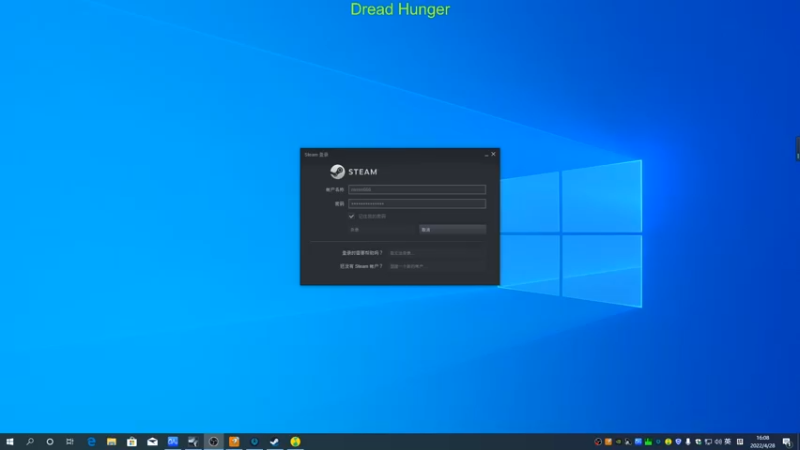Open taskbar search magnifier
Screen dimensions: 800x450
point(30,442)
